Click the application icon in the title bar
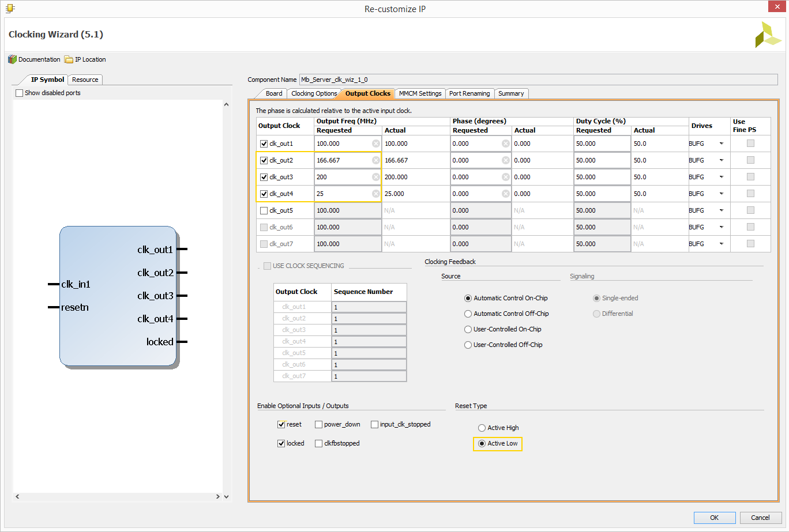Image resolution: width=789 pixels, height=532 pixels. pyautogui.click(x=10, y=8)
